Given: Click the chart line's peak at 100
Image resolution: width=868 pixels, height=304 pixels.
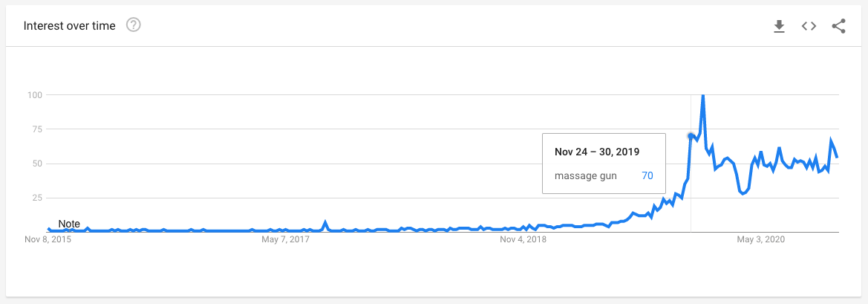Looking at the screenshot, I should click(702, 96).
